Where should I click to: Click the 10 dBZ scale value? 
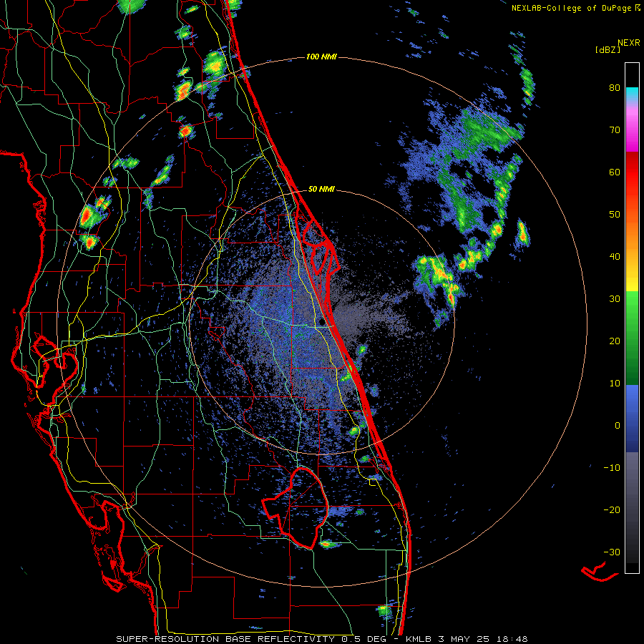[x=615, y=384]
